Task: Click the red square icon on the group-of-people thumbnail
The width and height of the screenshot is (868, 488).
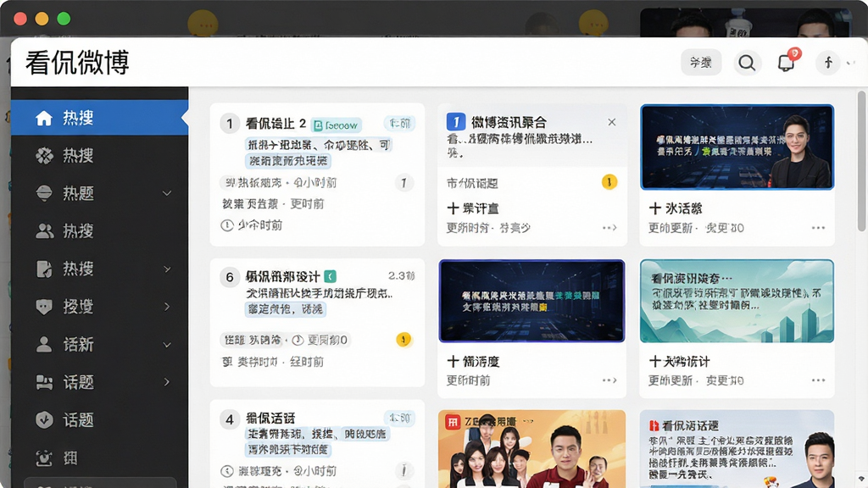Action: (453, 423)
